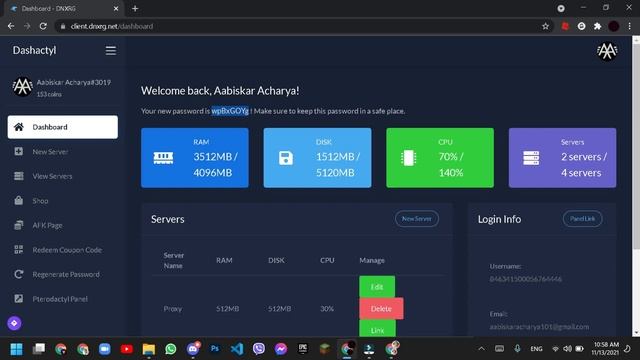
Task: Click the username value in Login Info
Action: pos(526,279)
